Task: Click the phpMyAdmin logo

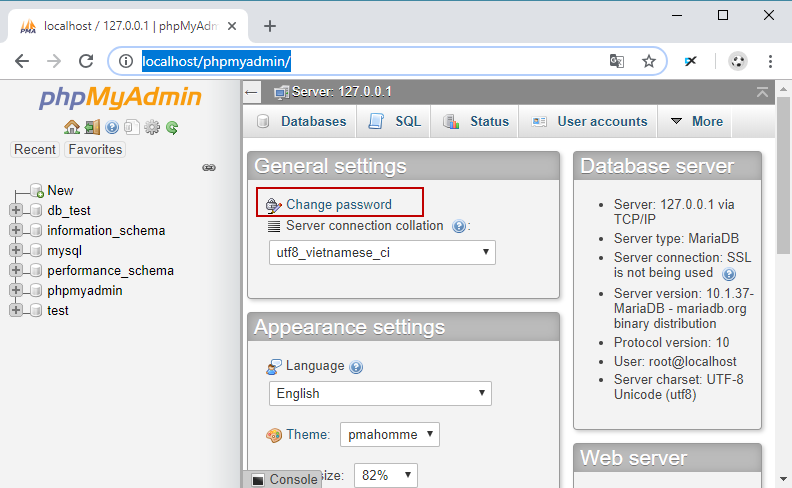Action: coord(120,97)
